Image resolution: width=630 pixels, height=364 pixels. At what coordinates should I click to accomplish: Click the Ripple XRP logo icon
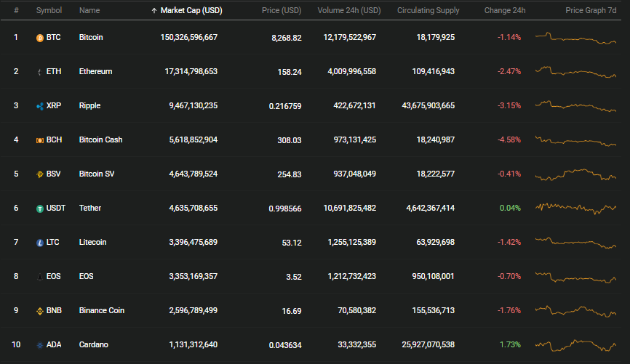(40, 106)
